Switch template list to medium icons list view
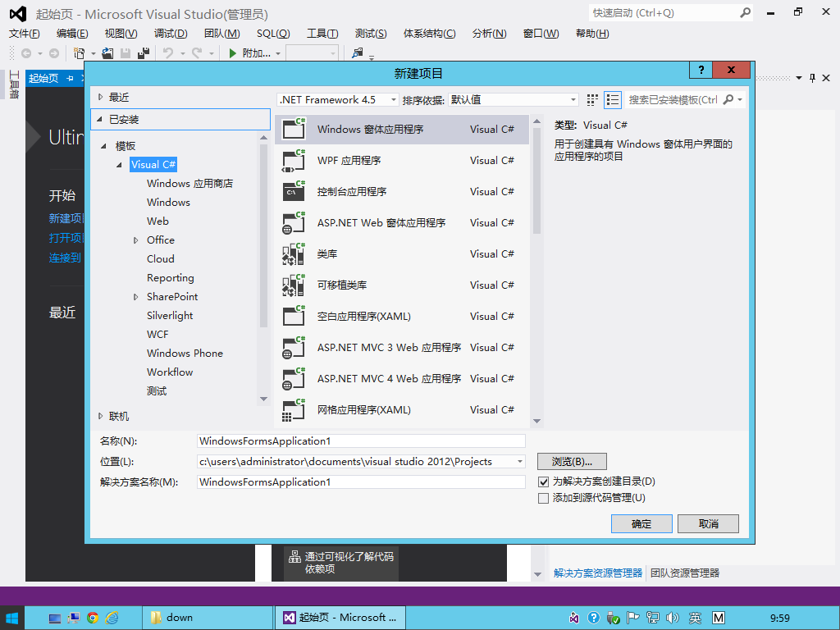 pyautogui.click(x=612, y=99)
